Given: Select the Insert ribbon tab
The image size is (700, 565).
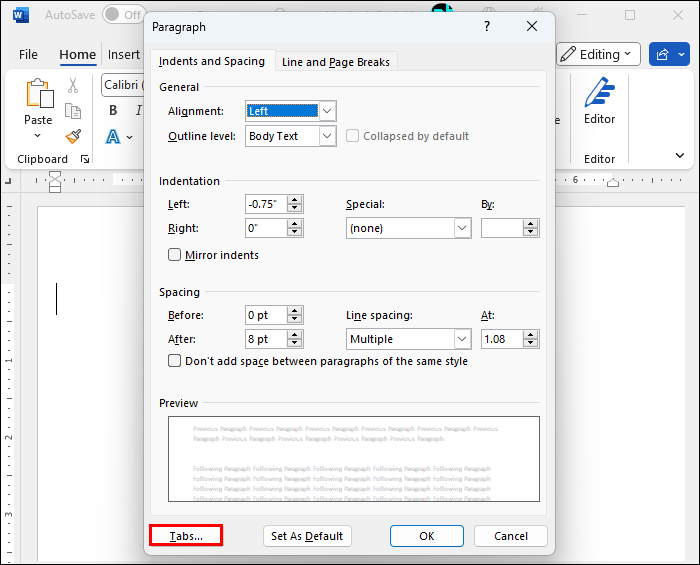Looking at the screenshot, I should click(x=124, y=54).
